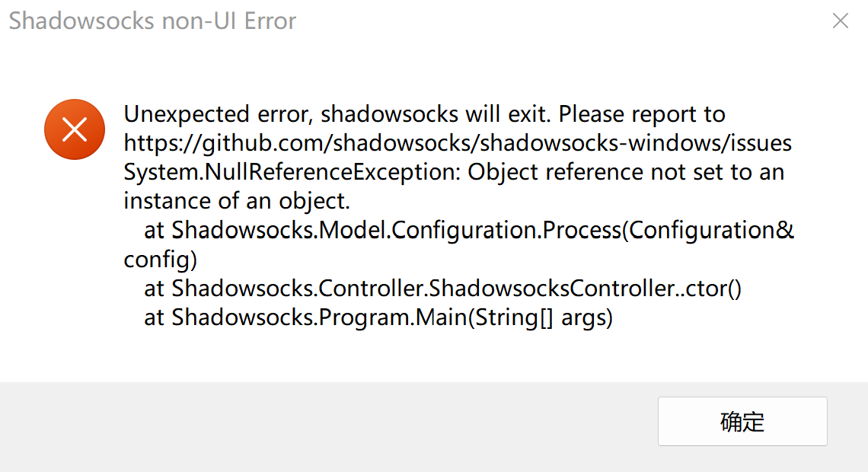This screenshot has width=868, height=472.
Task: Click the Configuration.Process stack trace line
Action: (x=468, y=230)
